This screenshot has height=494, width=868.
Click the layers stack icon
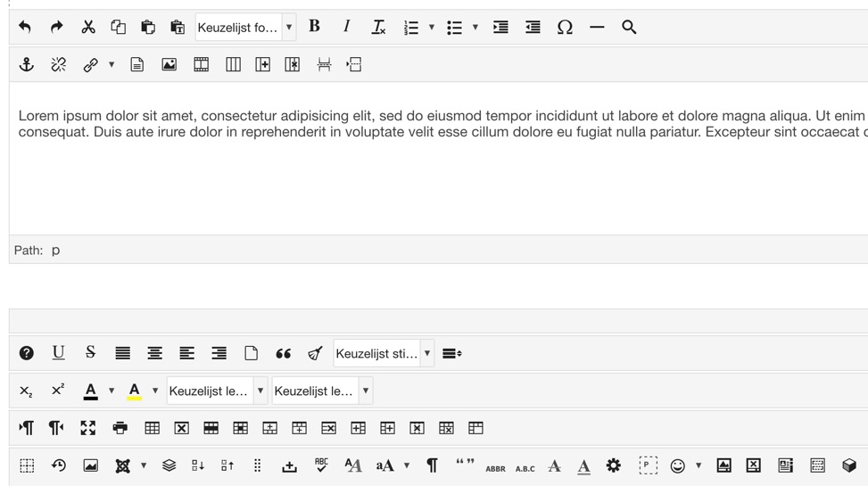pos(169,465)
